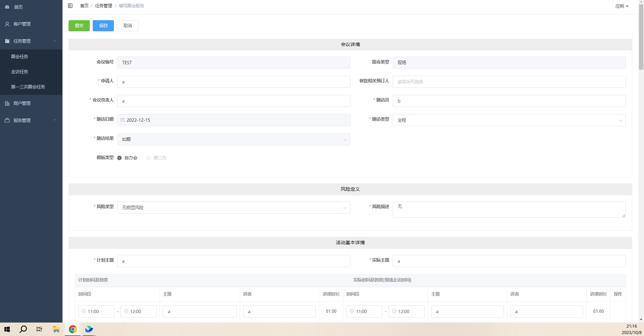Image resolution: width=644 pixels, height=336 pixels.
Task: Click the 客户管理 person icon
Action: coord(7,24)
